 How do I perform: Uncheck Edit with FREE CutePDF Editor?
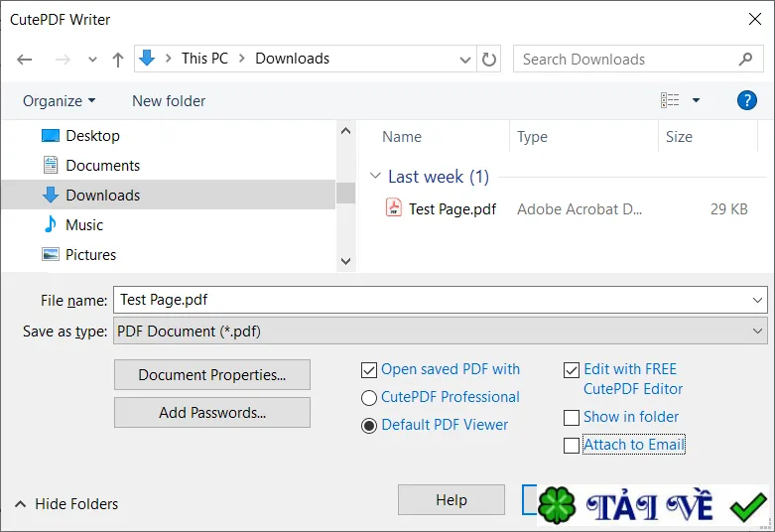(572, 370)
